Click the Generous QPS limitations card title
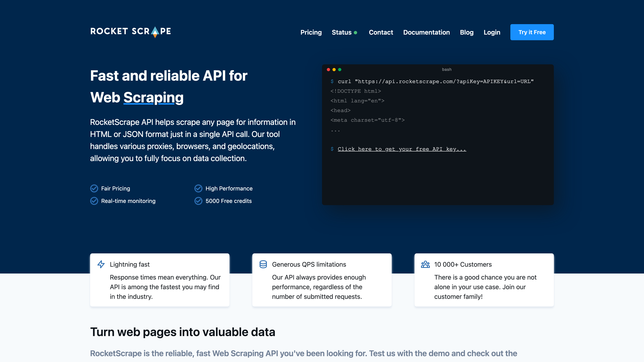The height and width of the screenshot is (362, 644). pos(309,264)
